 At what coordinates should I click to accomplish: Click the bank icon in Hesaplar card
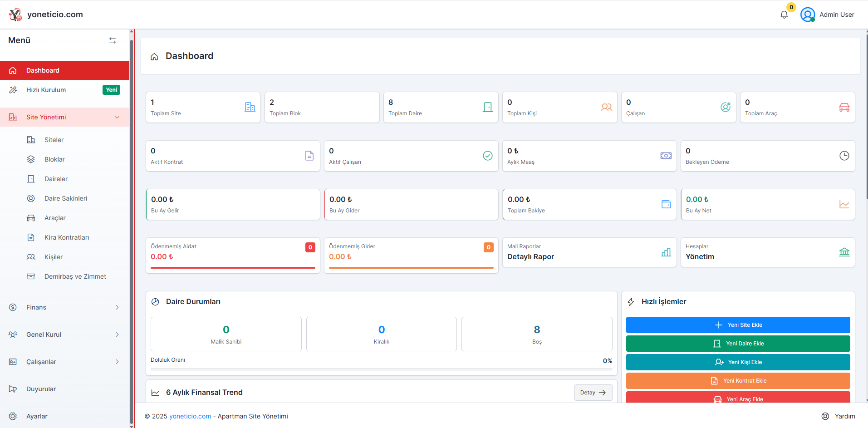(844, 252)
